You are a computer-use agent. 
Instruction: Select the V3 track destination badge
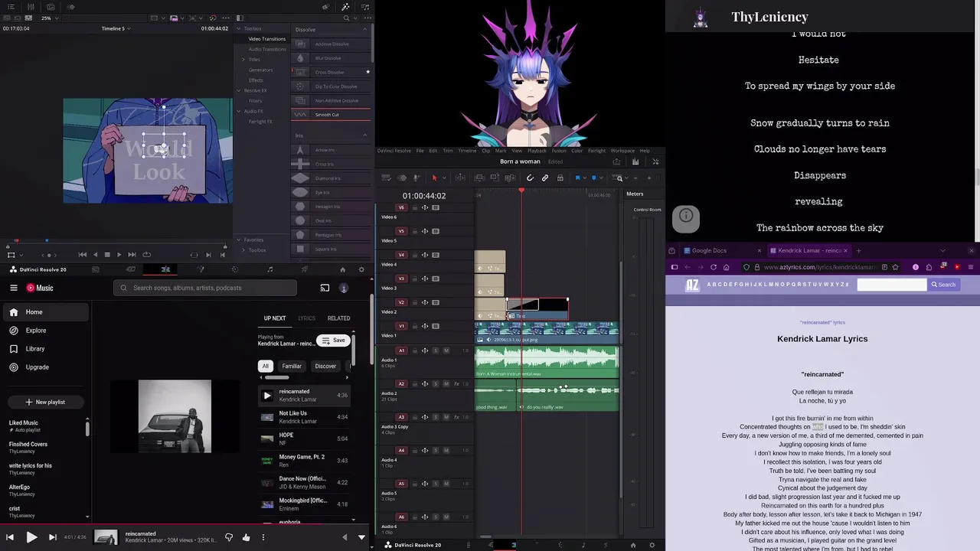click(x=401, y=279)
